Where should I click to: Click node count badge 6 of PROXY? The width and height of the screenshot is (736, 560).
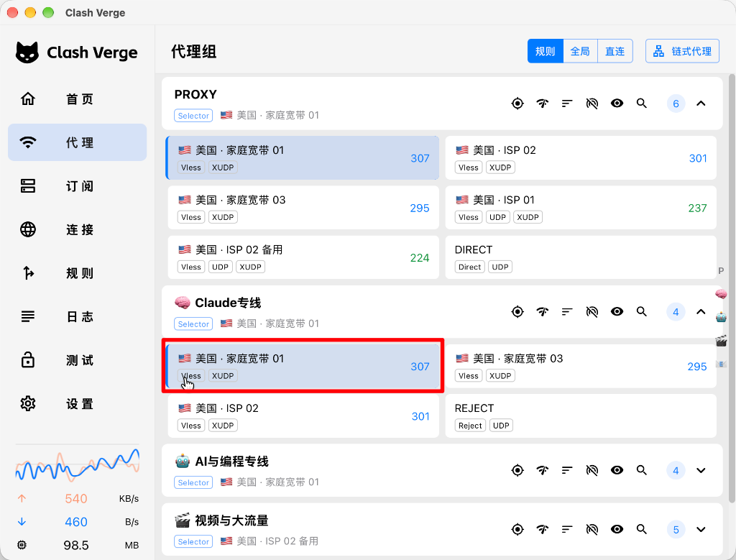pyautogui.click(x=676, y=104)
